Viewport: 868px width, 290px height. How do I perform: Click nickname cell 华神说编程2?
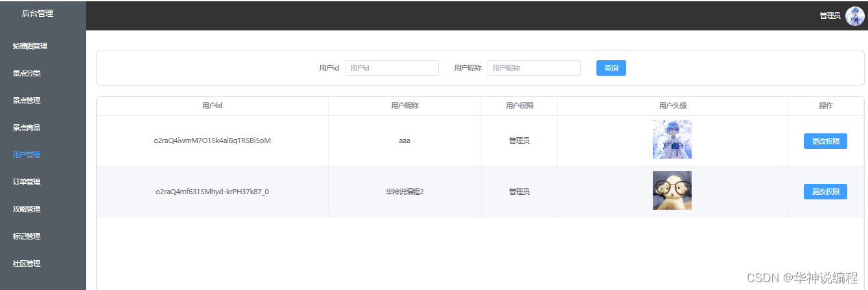pyautogui.click(x=405, y=192)
